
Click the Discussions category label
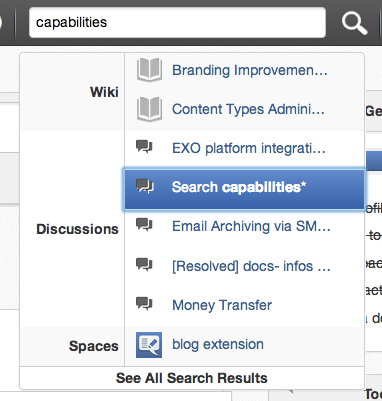point(77,229)
